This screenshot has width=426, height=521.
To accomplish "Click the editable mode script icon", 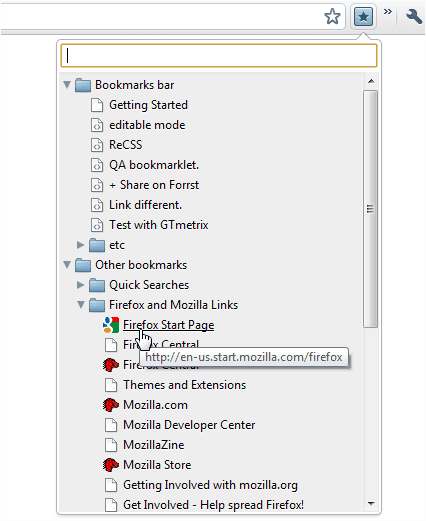I will pyautogui.click(x=97, y=125).
